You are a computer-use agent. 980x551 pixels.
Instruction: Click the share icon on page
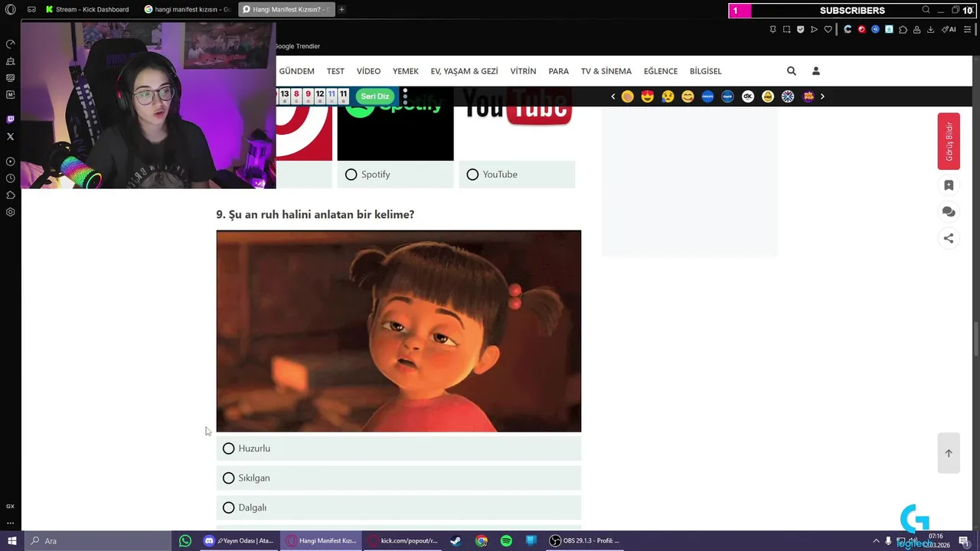pos(949,238)
